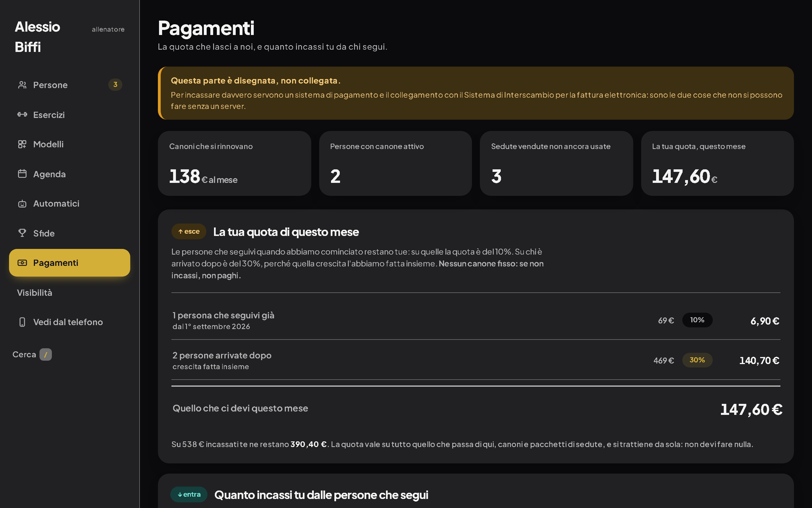This screenshot has width=812, height=508.
Task: Open the Esercizi section
Action: click(x=69, y=115)
